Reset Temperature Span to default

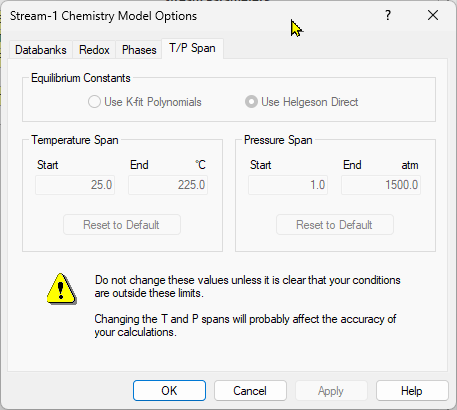(122, 225)
